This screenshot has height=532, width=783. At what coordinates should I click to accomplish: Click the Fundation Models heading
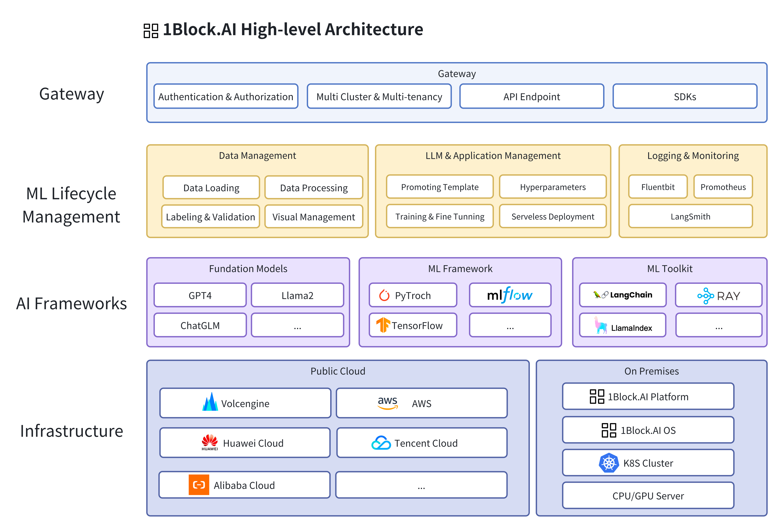tap(248, 268)
